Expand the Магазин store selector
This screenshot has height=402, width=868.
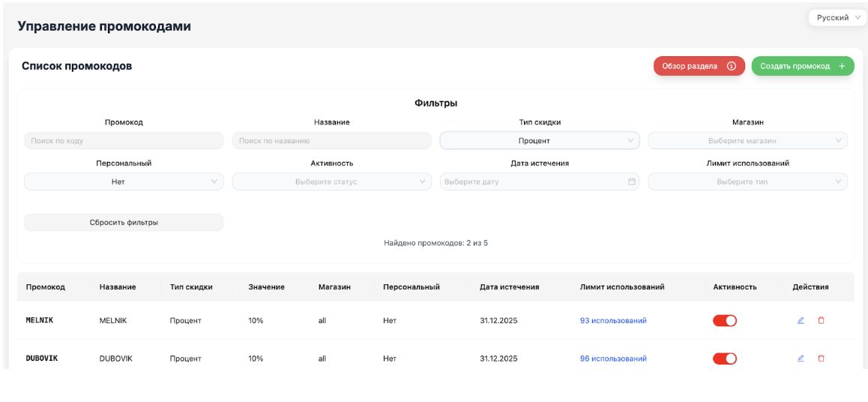(x=747, y=140)
